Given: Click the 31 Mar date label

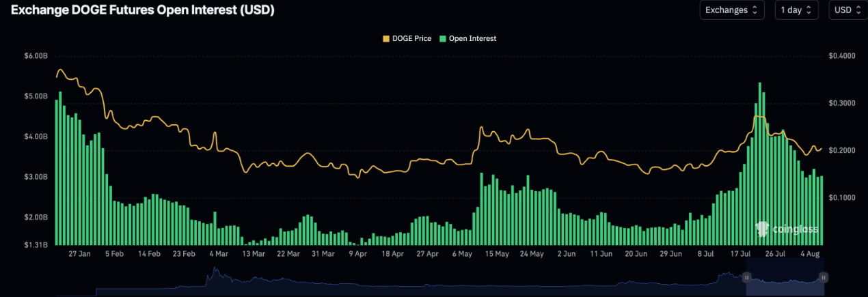Looking at the screenshot, I should pyautogui.click(x=323, y=253).
